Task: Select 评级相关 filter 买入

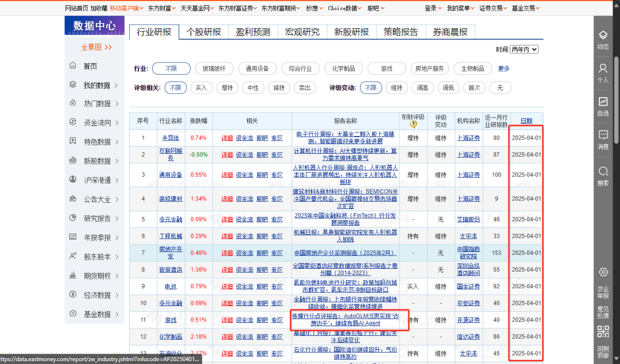Action: (x=201, y=88)
